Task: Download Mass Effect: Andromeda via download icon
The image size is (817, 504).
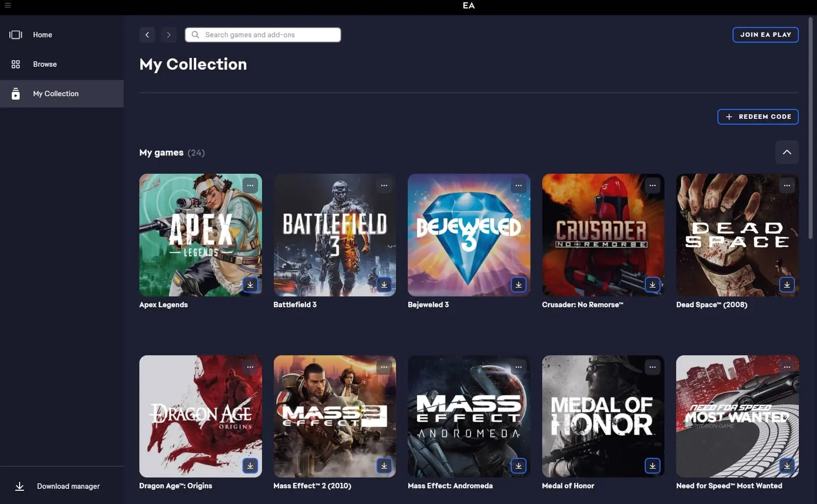Action: tap(519, 466)
